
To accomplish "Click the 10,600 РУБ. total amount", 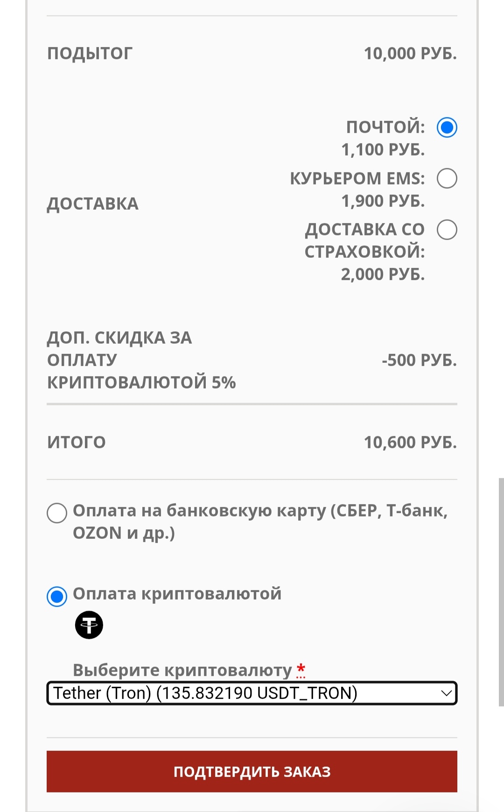I will point(410,442).
